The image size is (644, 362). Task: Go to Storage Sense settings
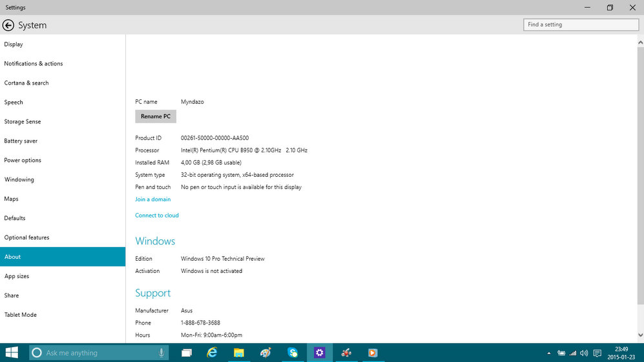coord(23,121)
